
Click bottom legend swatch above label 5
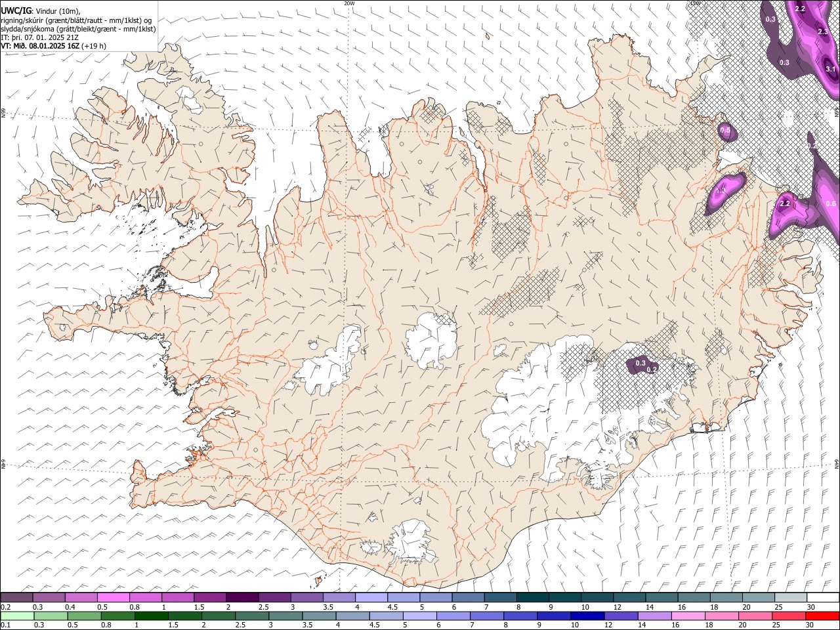point(419,616)
